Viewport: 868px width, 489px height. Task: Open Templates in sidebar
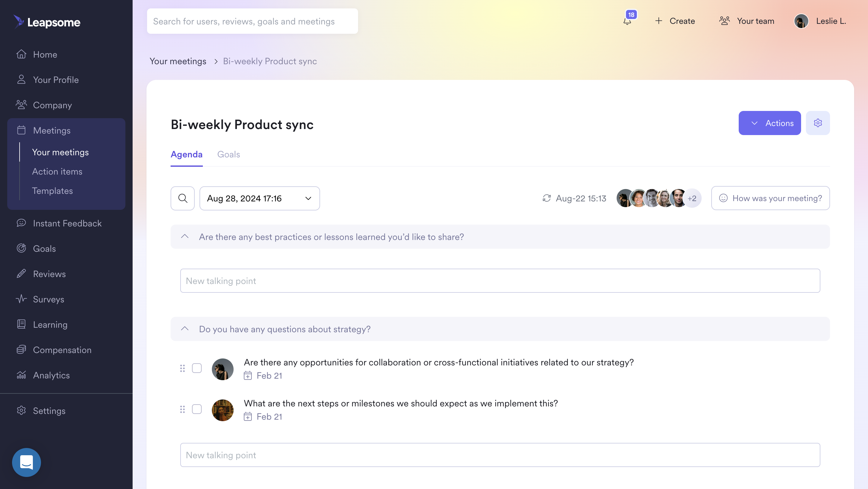point(52,191)
